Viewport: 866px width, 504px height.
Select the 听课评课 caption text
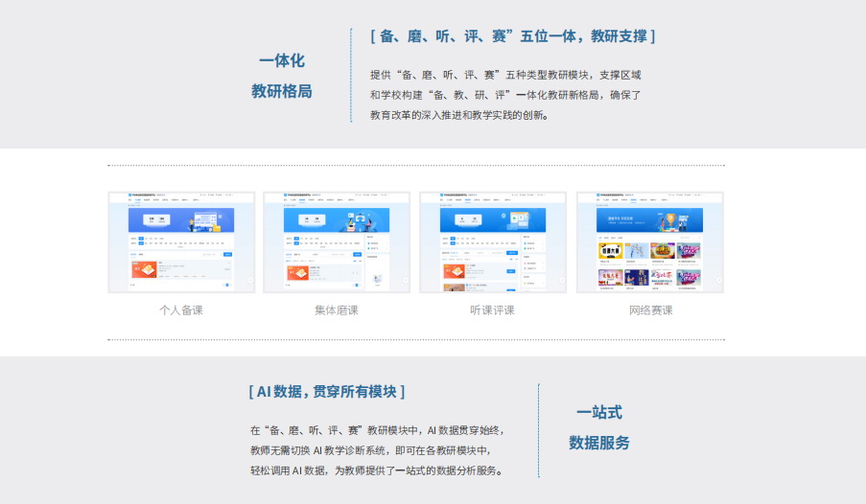coord(492,310)
